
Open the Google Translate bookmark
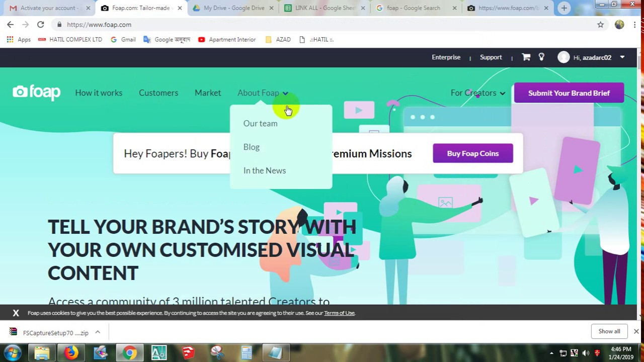coord(167,39)
